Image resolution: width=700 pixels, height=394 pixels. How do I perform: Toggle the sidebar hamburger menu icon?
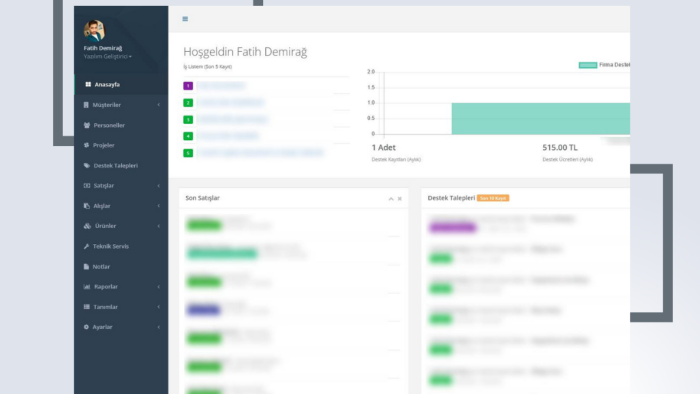[185, 19]
